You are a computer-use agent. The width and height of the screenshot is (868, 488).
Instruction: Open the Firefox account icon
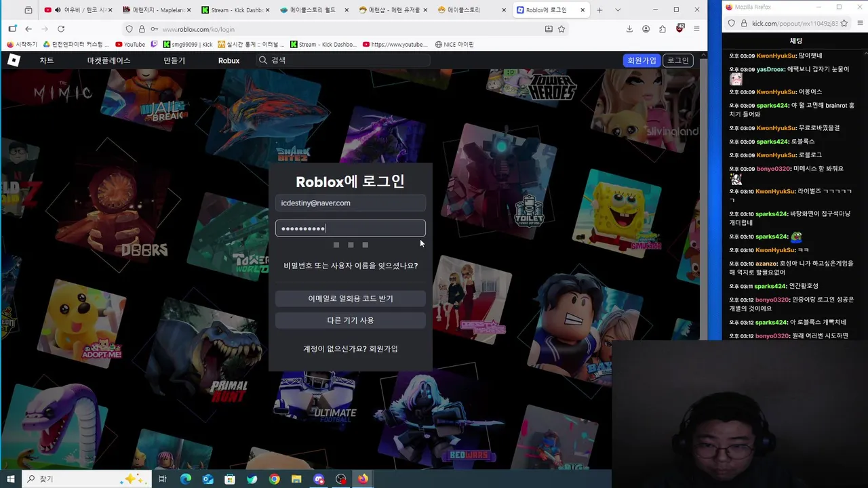tap(646, 29)
